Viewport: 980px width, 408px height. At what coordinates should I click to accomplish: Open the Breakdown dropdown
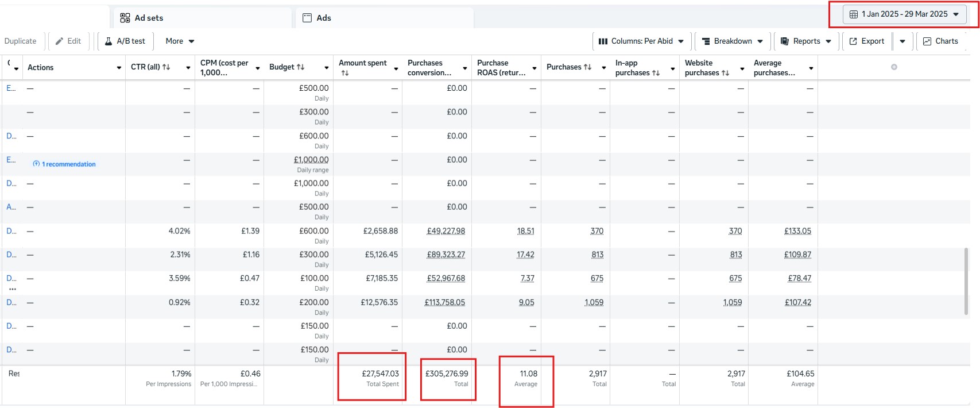click(x=733, y=41)
